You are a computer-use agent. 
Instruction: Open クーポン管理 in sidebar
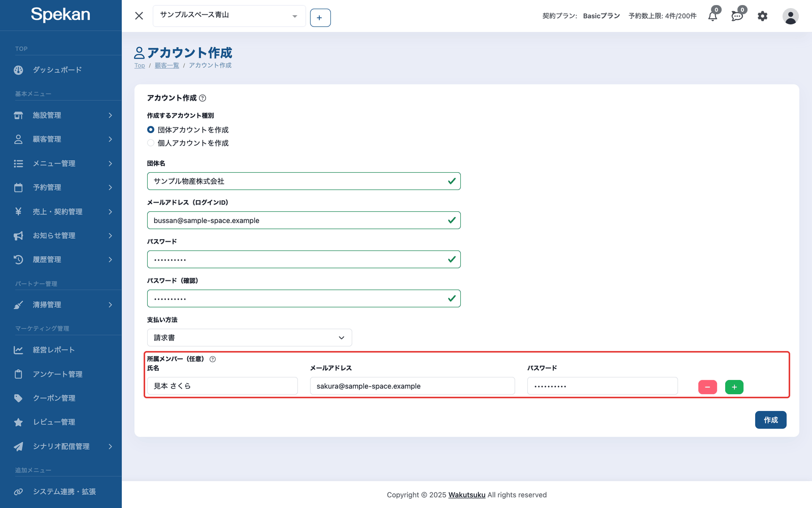(x=61, y=398)
